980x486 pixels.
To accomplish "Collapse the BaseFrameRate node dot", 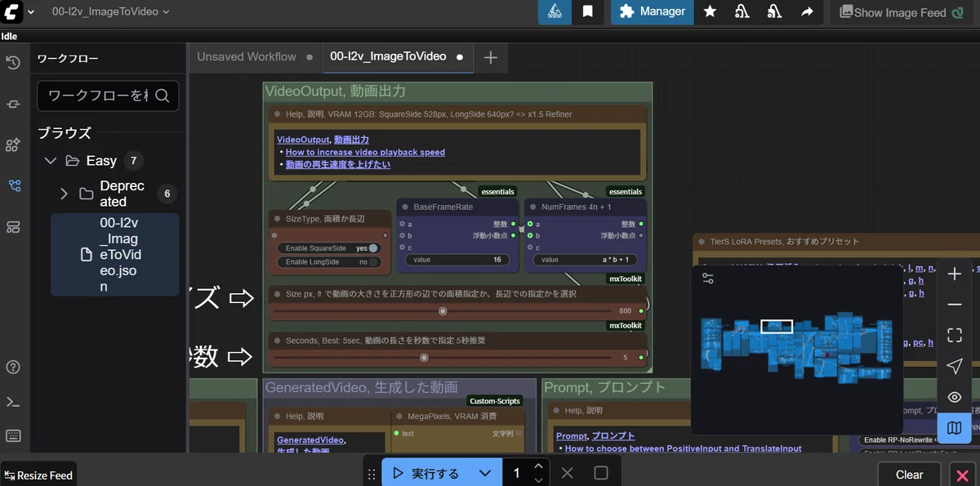I will point(405,207).
